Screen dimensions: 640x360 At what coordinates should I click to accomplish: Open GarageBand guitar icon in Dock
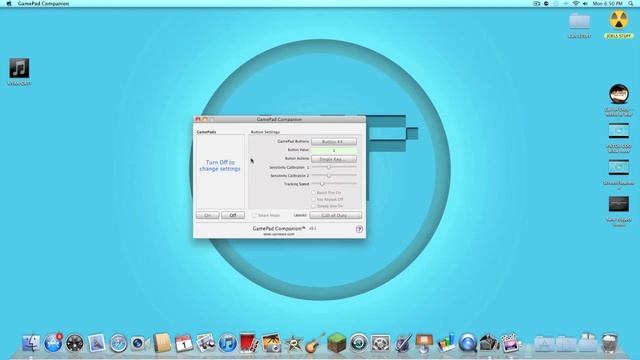pyautogui.click(x=315, y=342)
